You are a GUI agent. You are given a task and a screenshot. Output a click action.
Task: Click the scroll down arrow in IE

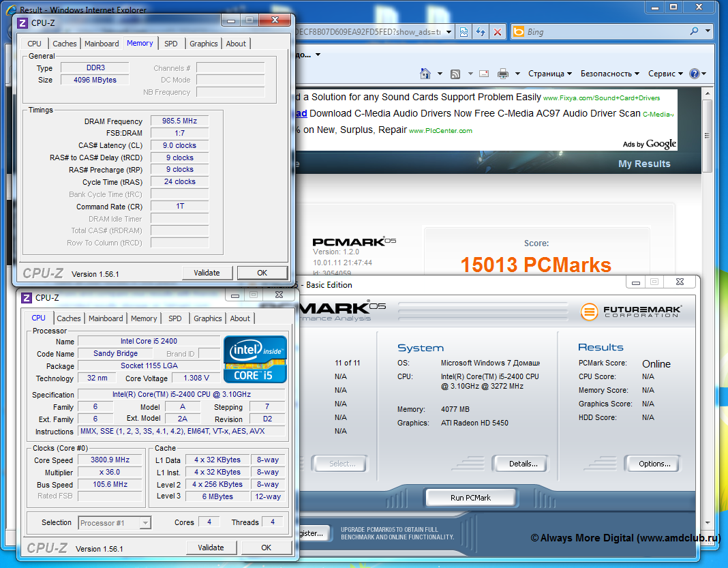coord(707,523)
